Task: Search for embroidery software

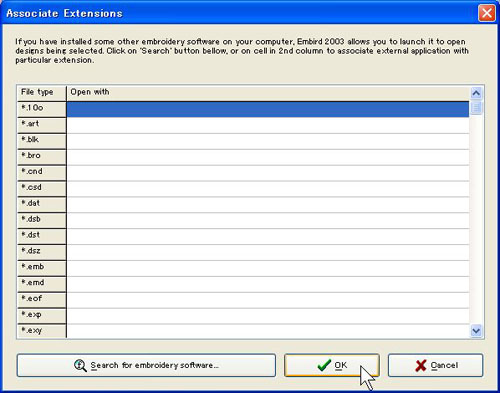Action: pos(146,365)
